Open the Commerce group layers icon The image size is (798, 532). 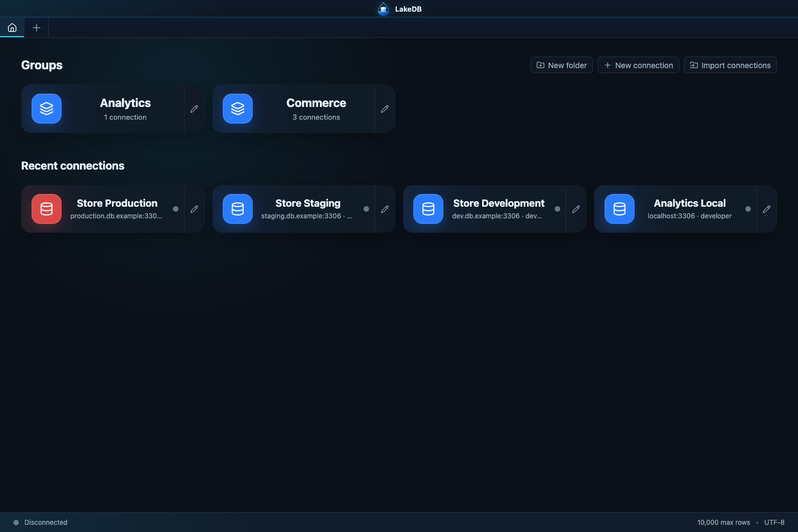tap(238, 109)
